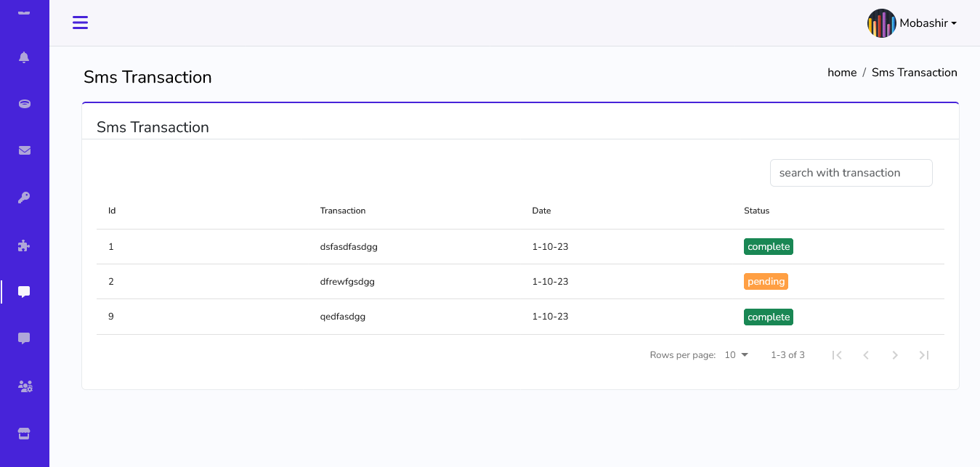Open the Rows per page dropdown
Viewport: 980px width, 467px height.
(x=736, y=354)
